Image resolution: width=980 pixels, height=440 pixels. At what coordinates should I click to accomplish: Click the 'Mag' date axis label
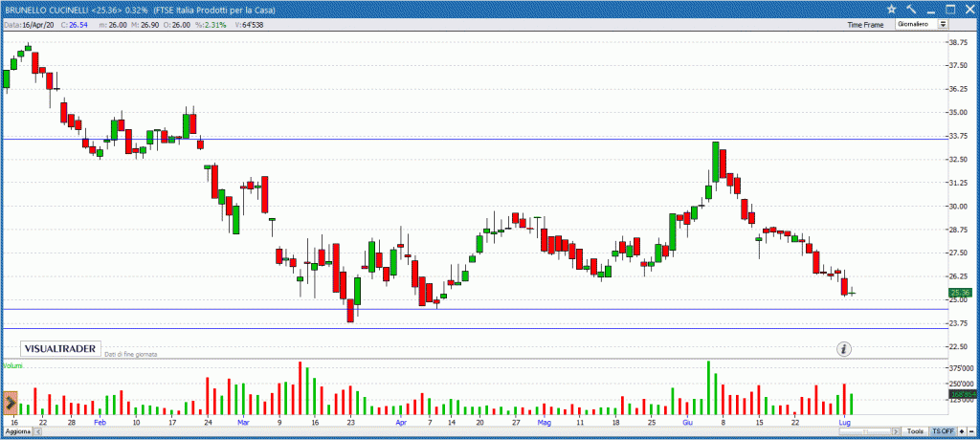coord(544,423)
